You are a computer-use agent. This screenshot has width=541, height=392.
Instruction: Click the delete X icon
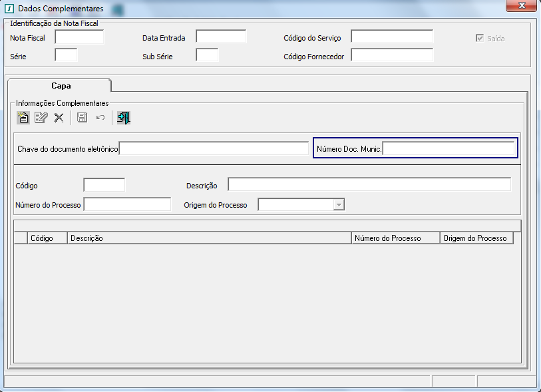59,118
